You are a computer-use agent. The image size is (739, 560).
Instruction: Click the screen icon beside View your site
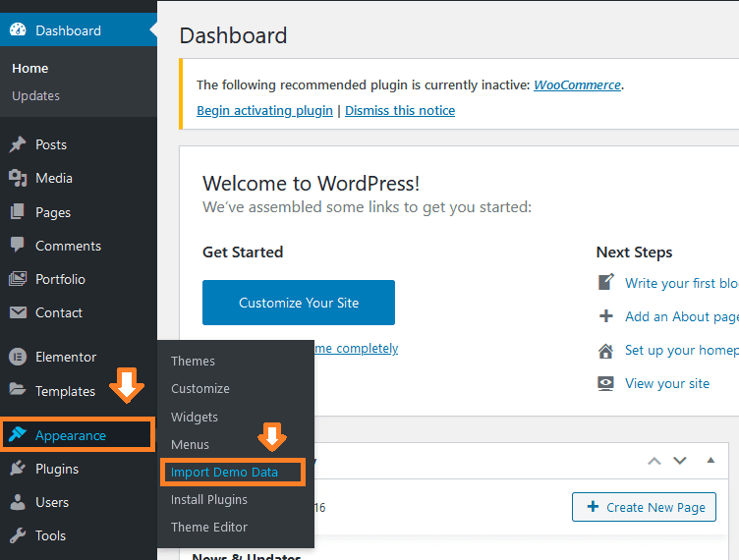pyautogui.click(x=606, y=383)
